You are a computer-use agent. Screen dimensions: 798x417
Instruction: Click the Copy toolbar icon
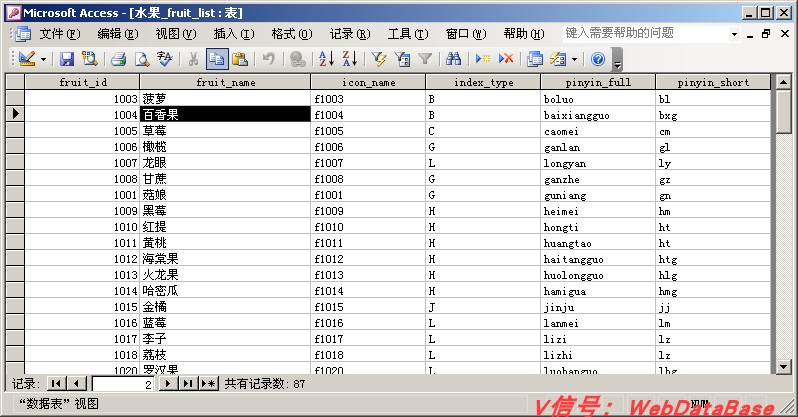pyautogui.click(x=217, y=59)
